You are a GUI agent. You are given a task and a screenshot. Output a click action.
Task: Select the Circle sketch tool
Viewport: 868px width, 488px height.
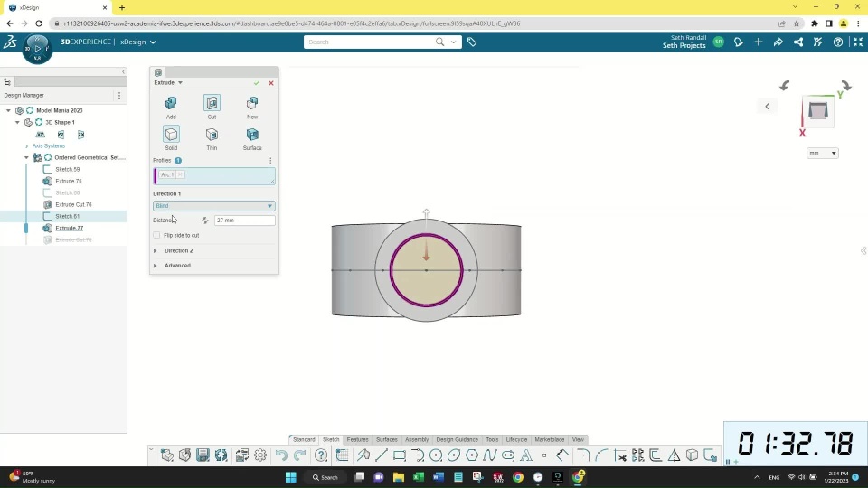pos(436,455)
